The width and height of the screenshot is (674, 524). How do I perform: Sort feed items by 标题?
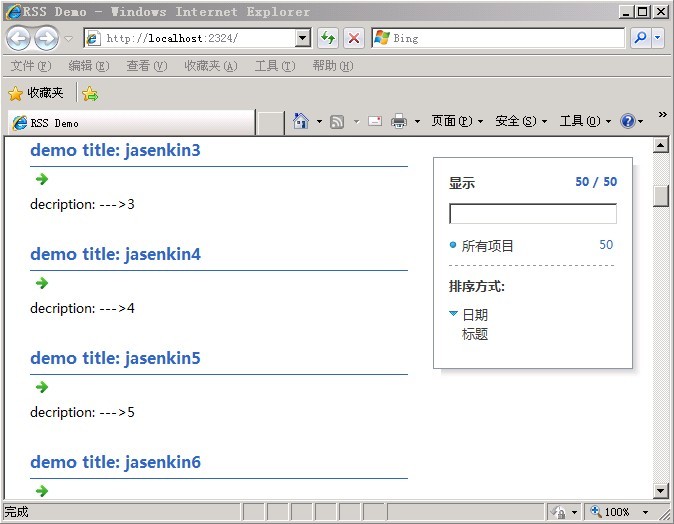(x=475, y=334)
